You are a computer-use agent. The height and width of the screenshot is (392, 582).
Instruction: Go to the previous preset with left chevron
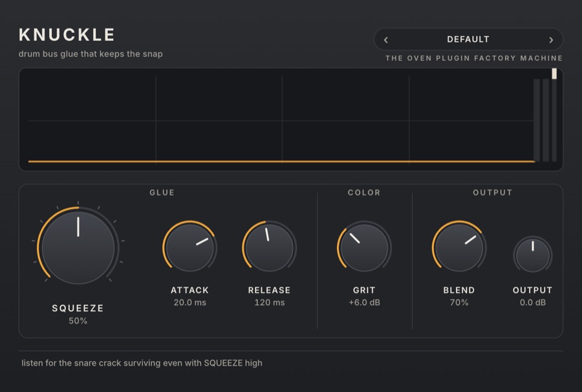(386, 39)
